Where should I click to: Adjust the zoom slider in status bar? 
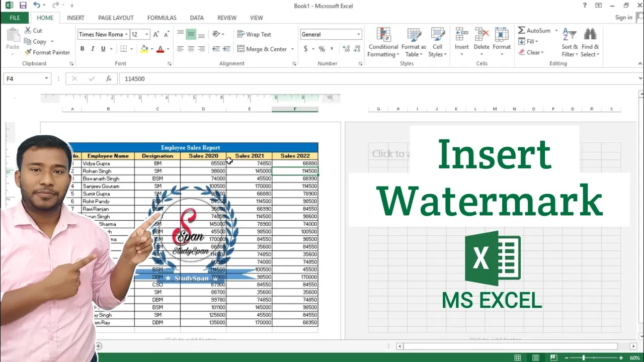[x=584, y=357]
